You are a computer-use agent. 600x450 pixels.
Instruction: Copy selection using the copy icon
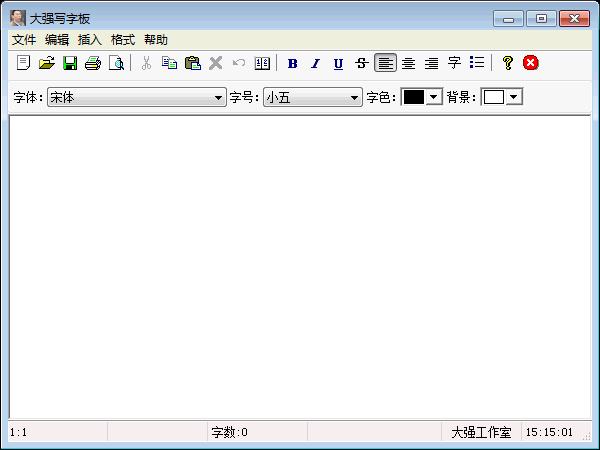pyautogui.click(x=169, y=63)
